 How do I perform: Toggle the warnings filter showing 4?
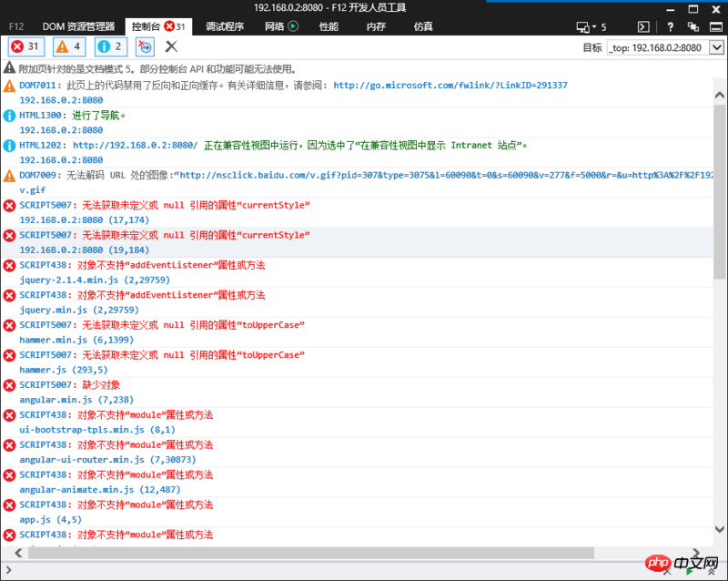pos(69,46)
